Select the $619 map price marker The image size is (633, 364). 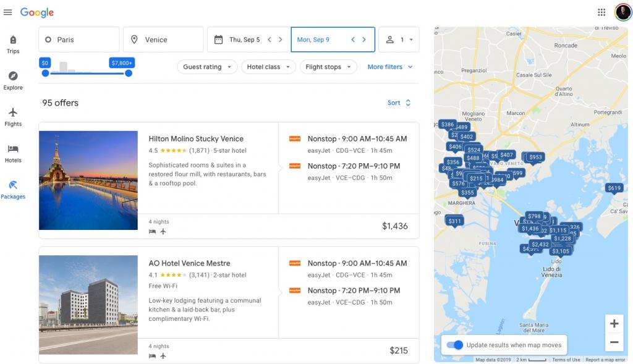click(614, 188)
